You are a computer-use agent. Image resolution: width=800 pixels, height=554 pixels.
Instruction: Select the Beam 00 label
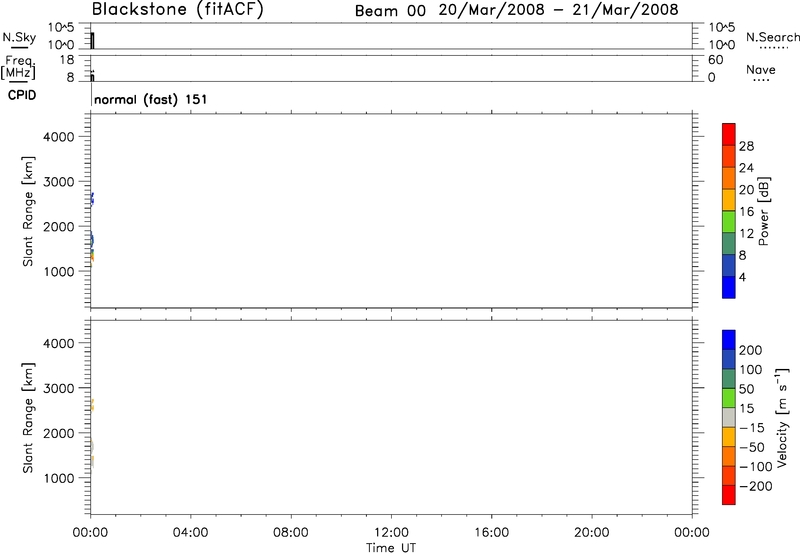point(390,11)
